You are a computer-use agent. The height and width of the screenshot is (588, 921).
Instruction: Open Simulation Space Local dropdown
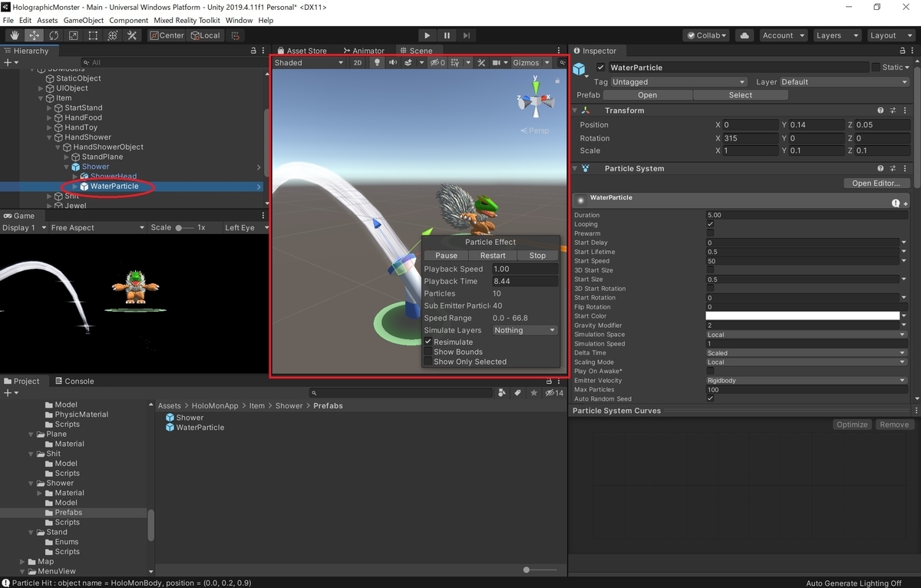coord(807,335)
